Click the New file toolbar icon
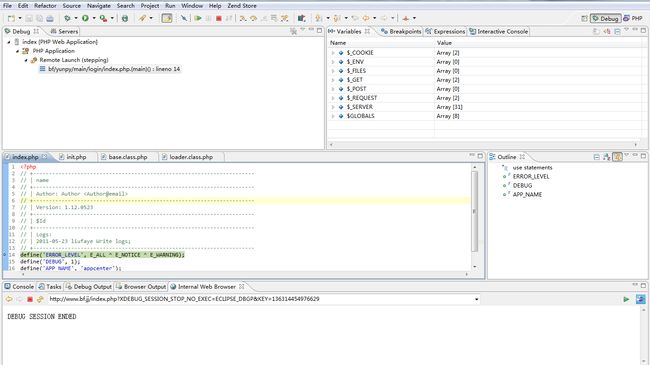Viewport: 650px width, 365px height. tap(12, 18)
